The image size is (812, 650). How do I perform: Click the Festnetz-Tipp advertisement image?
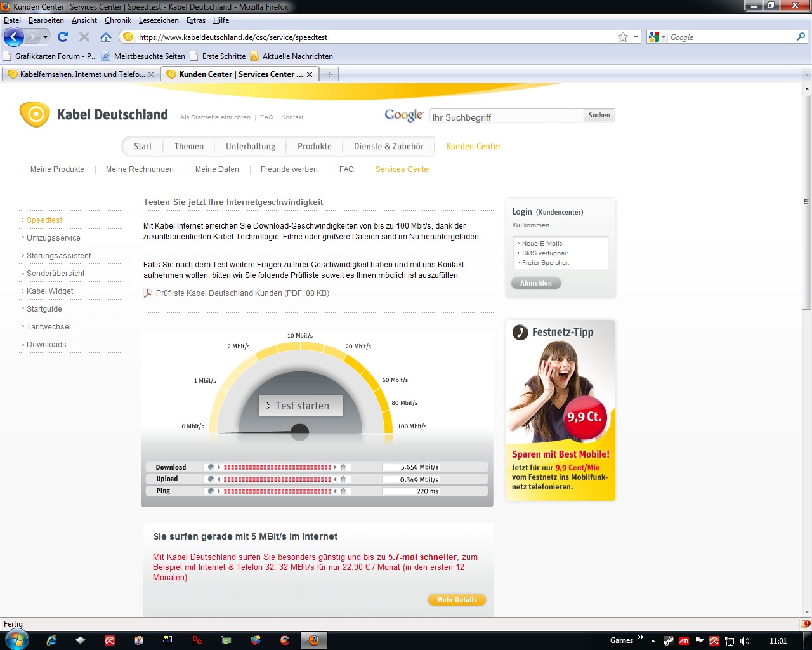tap(561, 410)
